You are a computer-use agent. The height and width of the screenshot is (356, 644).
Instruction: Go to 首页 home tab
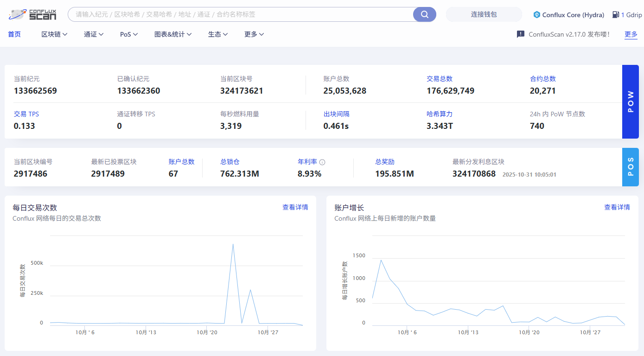14,34
